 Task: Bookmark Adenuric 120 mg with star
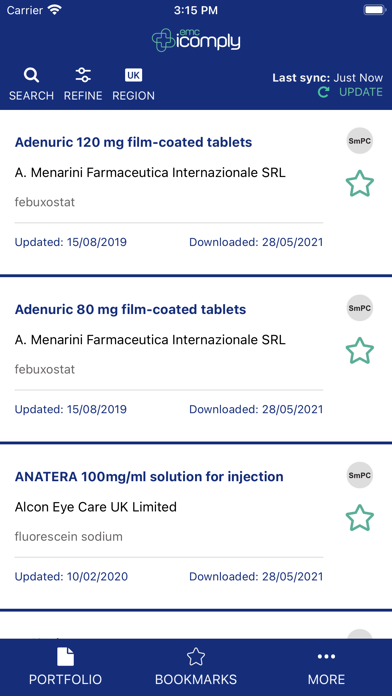click(360, 183)
